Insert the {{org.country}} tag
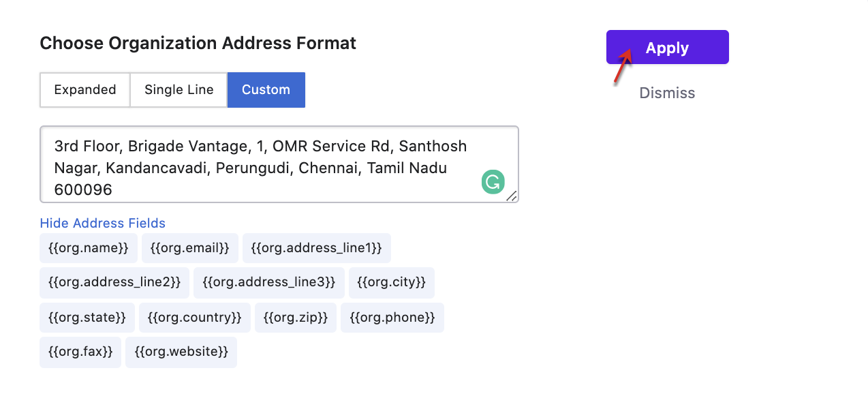Screen dimensions: 868x394 [x=195, y=318]
